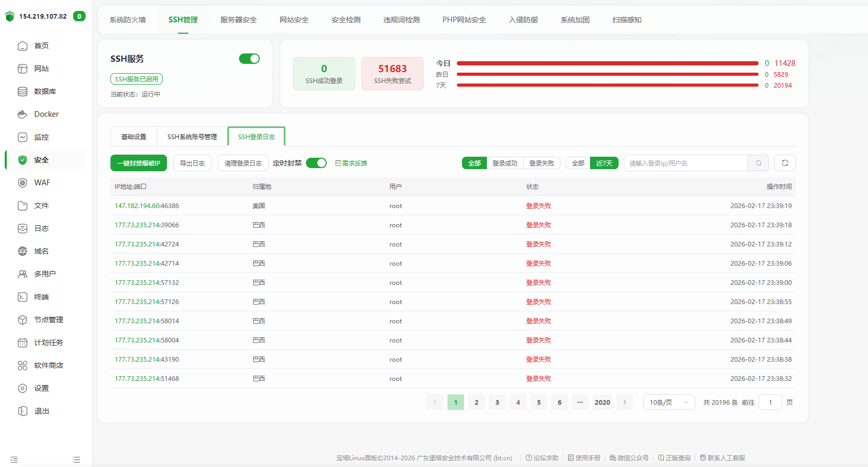868x467 pixels.
Task: Click the refresh log list icon
Action: pyautogui.click(x=785, y=163)
